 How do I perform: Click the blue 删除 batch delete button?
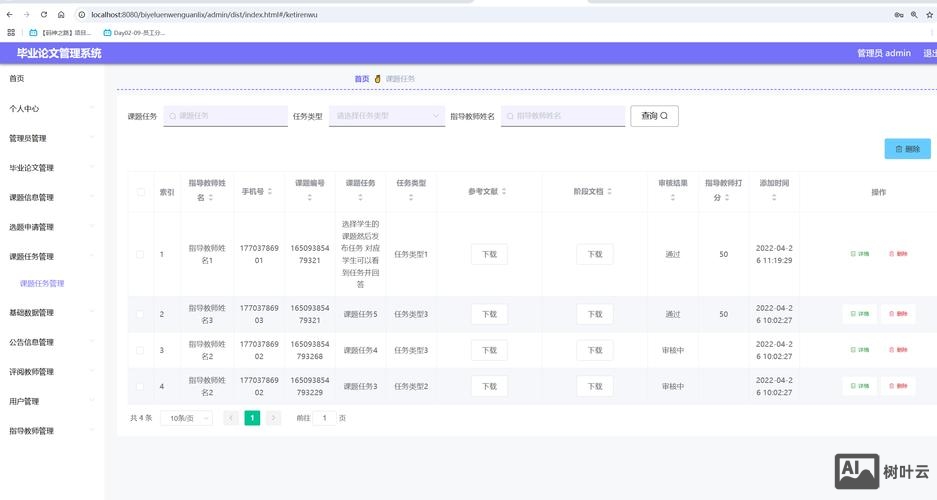coord(907,149)
